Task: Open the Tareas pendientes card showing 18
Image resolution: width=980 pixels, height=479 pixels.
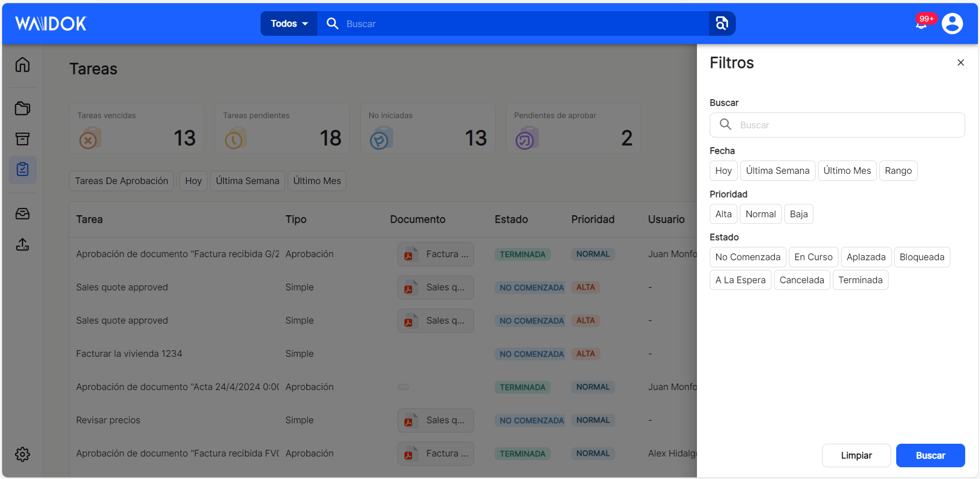Action: tap(282, 128)
